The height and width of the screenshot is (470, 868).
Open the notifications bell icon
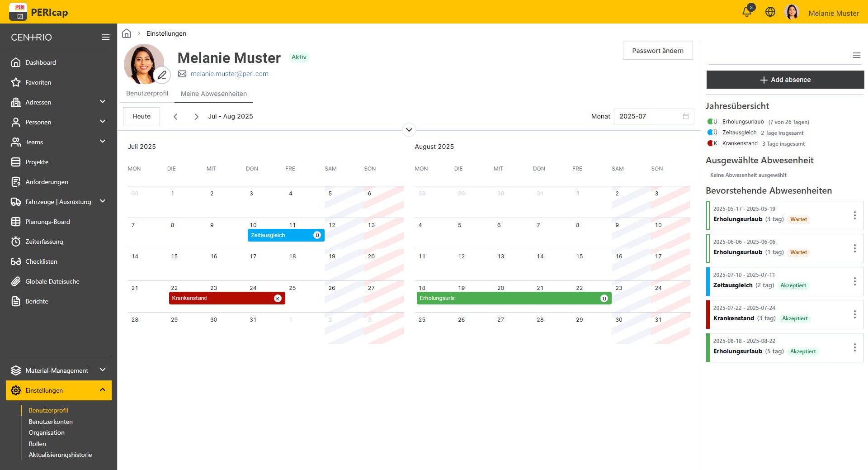click(747, 12)
